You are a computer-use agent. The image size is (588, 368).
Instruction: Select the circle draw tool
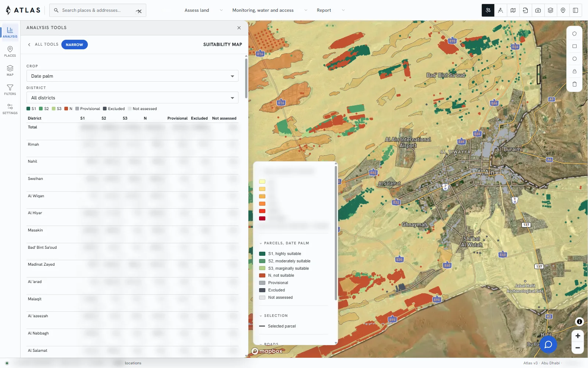pyautogui.click(x=574, y=59)
